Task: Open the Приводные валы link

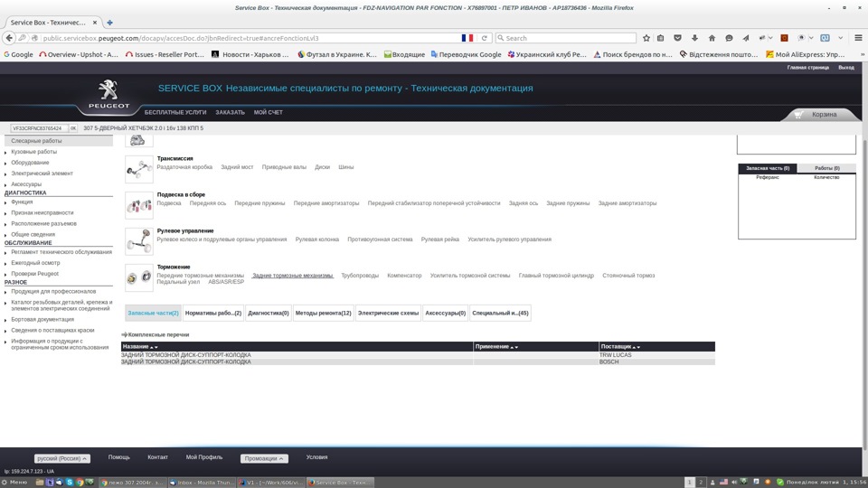Action: [x=284, y=166]
